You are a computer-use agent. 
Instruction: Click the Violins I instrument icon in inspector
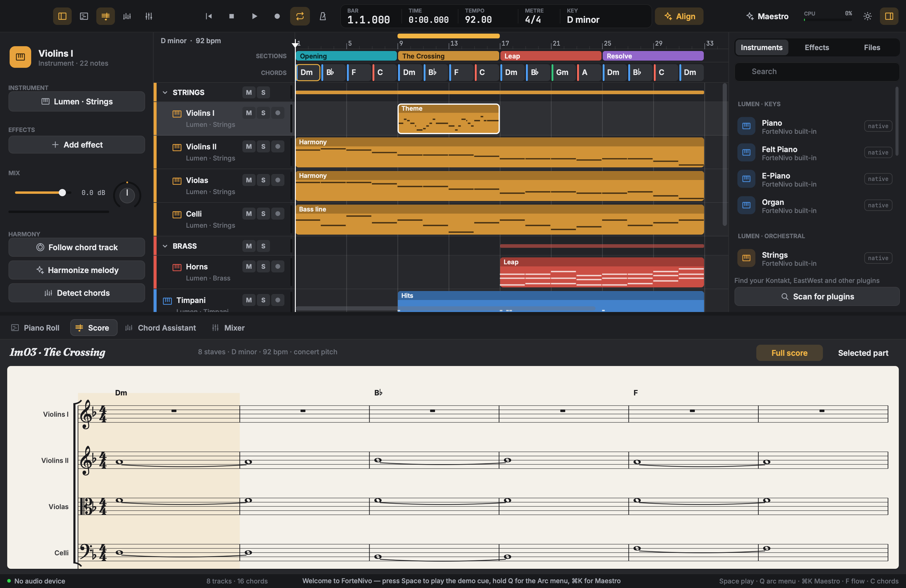[x=20, y=57]
